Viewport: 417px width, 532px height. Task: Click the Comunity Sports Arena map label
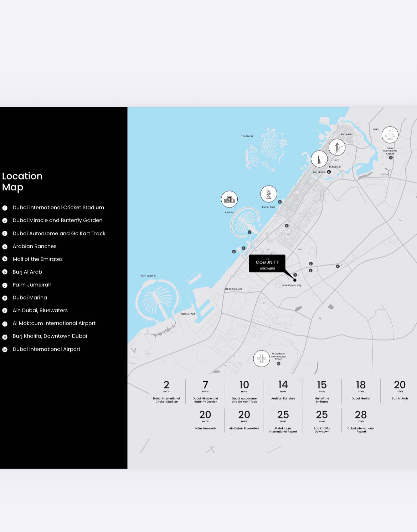point(267,264)
